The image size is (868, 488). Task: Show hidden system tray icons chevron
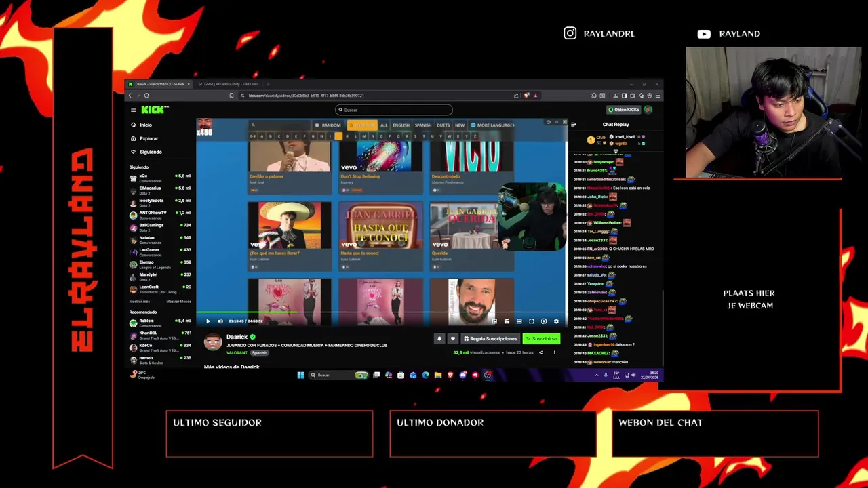coord(597,375)
